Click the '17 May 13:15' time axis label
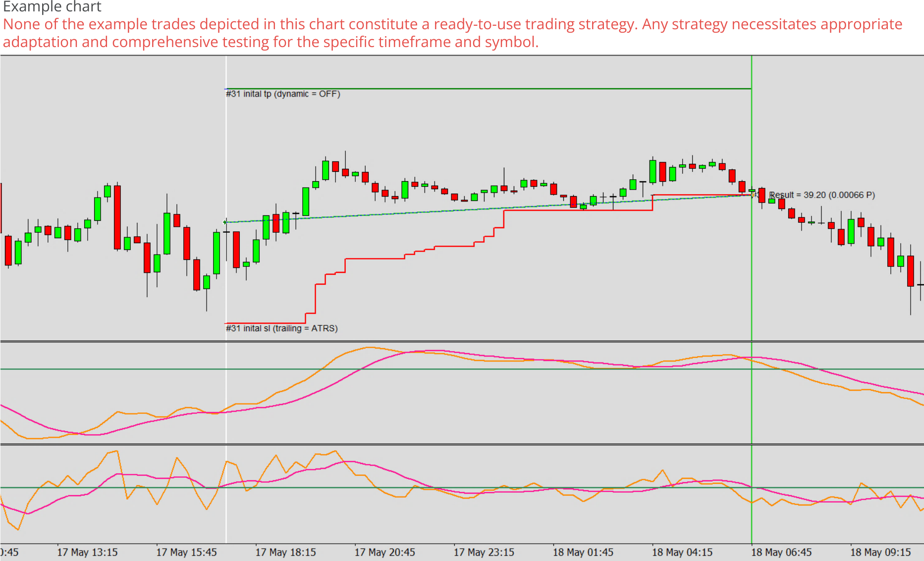 pyautogui.click(x=88, y=552)
